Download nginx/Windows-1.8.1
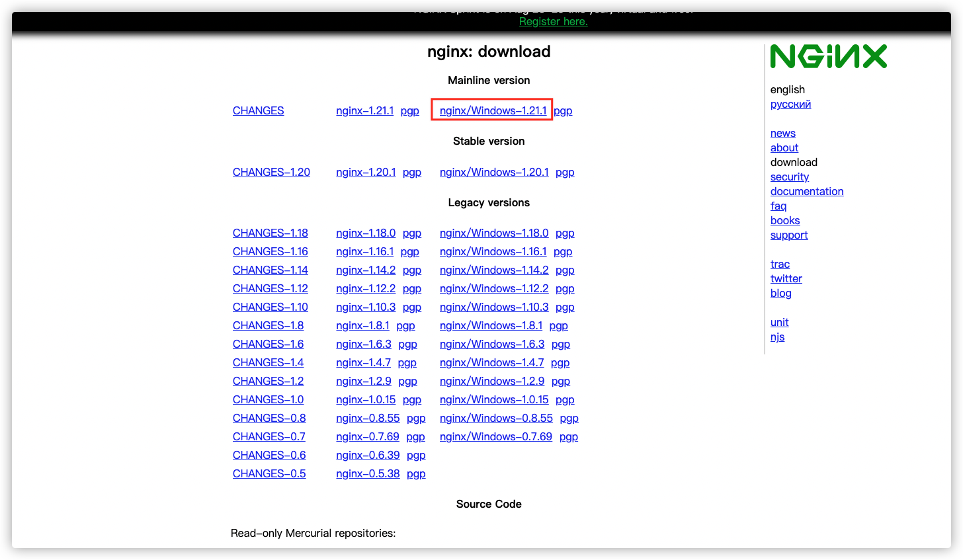Viewport: 963px width, 560px height. tap(491, 326)
